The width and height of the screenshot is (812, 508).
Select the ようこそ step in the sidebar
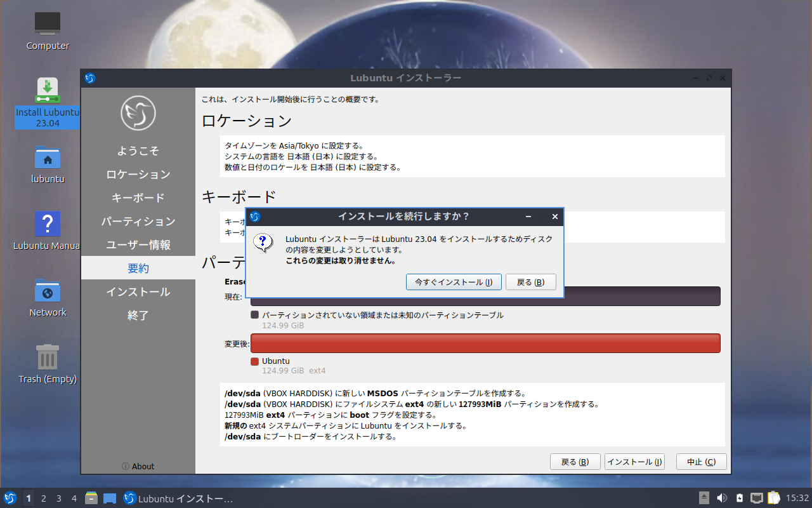coord(138,151)
